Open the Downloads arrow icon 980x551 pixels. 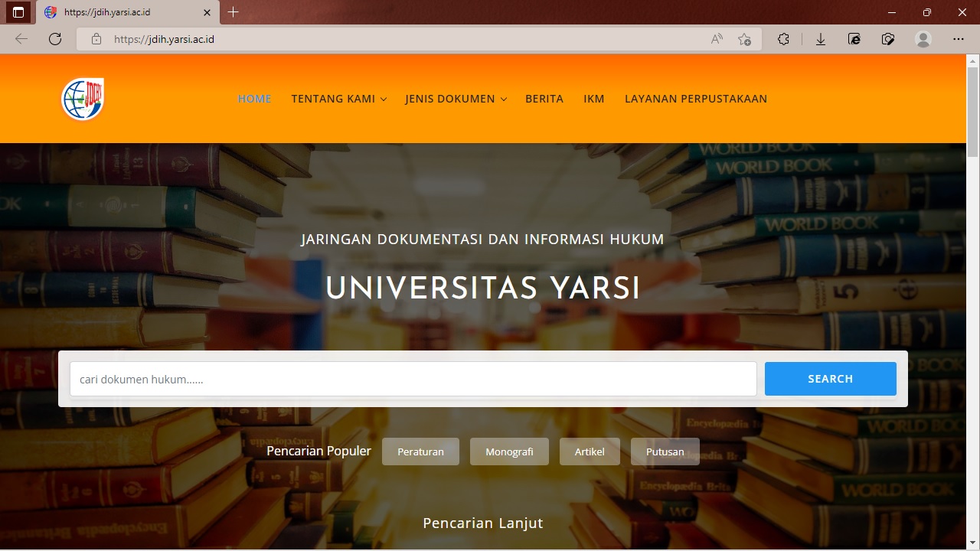click(x=821, y=39)
